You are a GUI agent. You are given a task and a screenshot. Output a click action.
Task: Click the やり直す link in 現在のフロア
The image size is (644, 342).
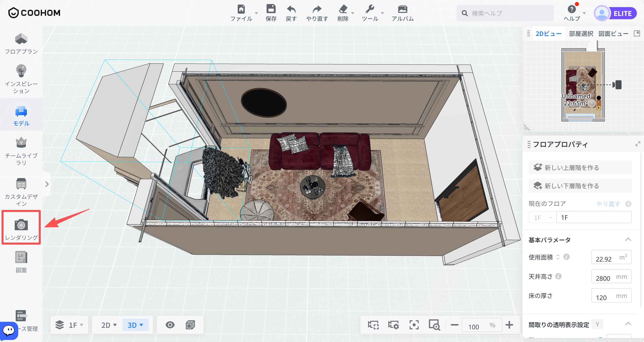point(609,204)
